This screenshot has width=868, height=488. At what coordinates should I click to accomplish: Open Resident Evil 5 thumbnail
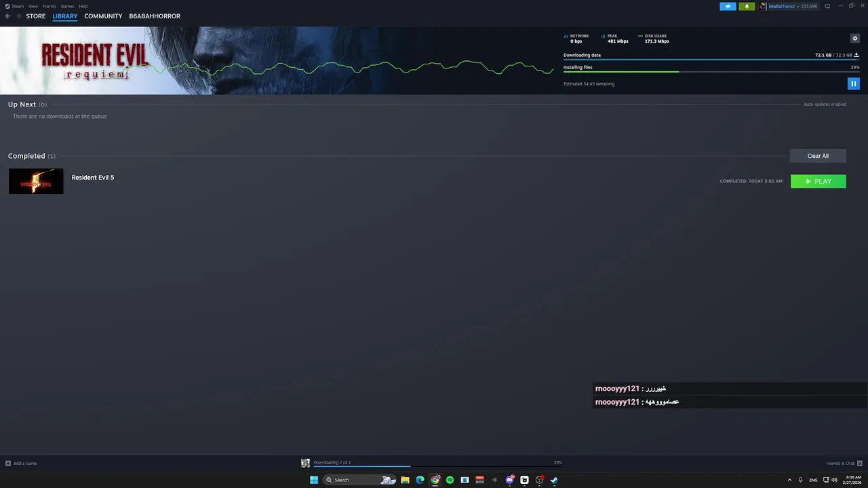pyautogui.click(x=36, y=181)
